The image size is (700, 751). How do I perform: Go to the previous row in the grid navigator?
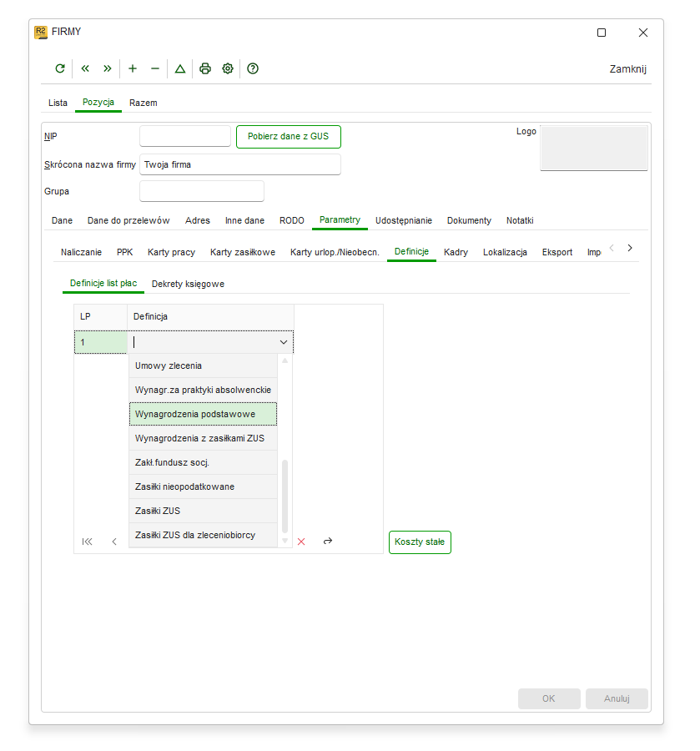click(x=114, y=542)
